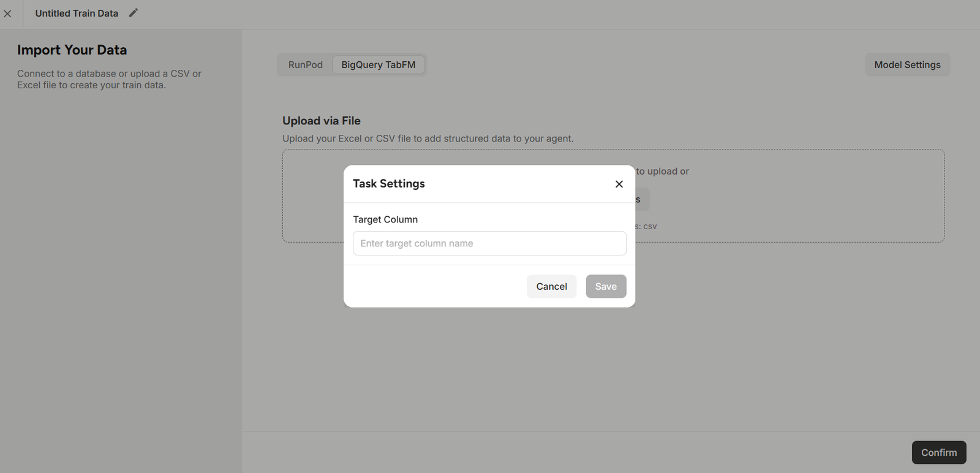Click the Upload via File heading
Screen dimensions: 980x473
tap(322, 121)
